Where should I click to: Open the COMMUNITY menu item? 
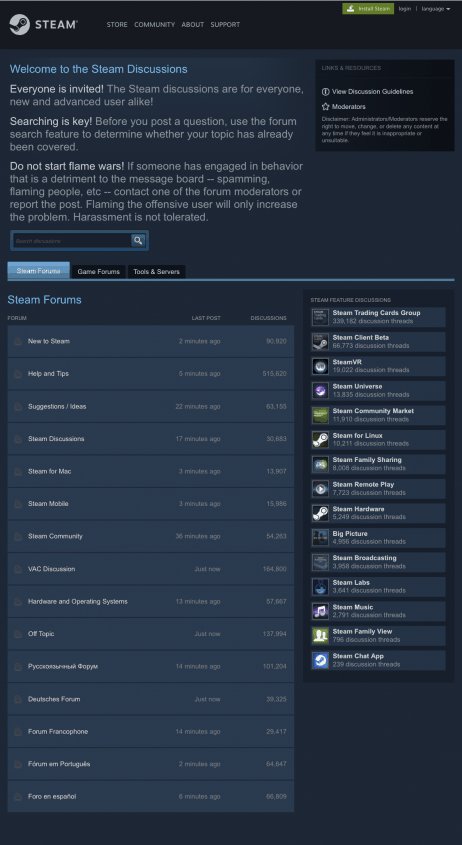(x=155, y=25)
